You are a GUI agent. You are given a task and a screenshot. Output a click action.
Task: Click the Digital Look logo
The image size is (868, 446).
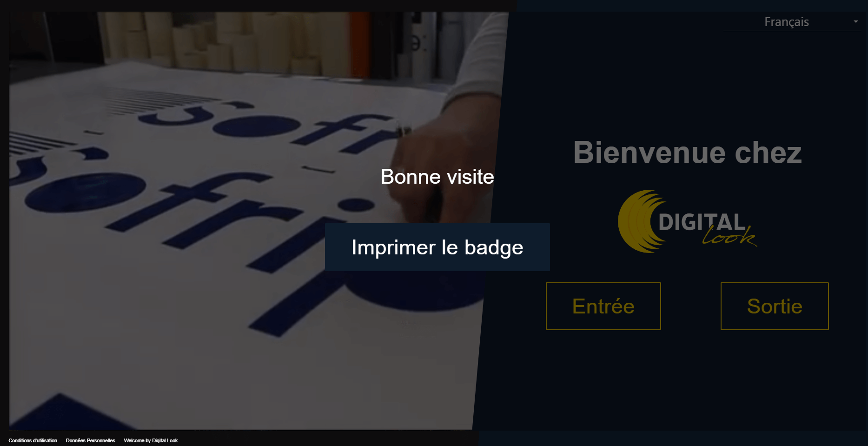(x=687, y=221)
